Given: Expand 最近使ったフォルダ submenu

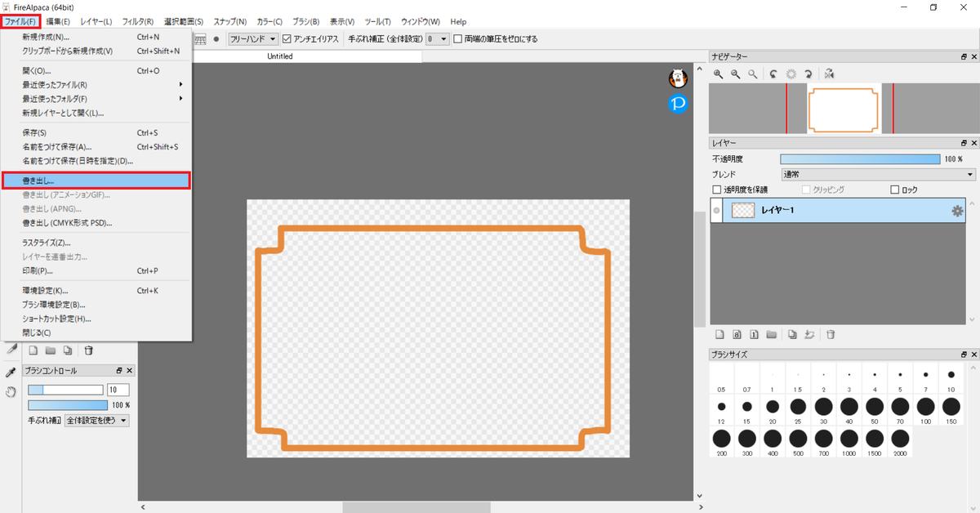Looking at the screenshot, I should click(x=96, y=99).
